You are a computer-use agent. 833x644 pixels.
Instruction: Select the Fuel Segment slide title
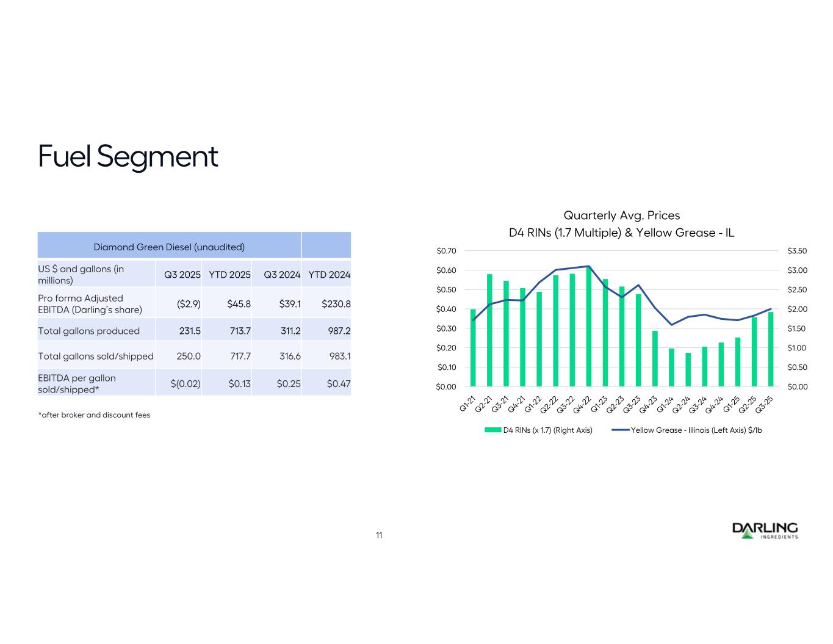coord(128,156)
